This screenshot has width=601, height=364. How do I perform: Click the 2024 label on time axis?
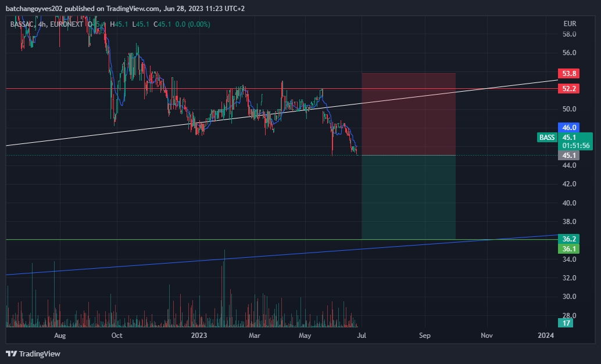coord(546,336)
